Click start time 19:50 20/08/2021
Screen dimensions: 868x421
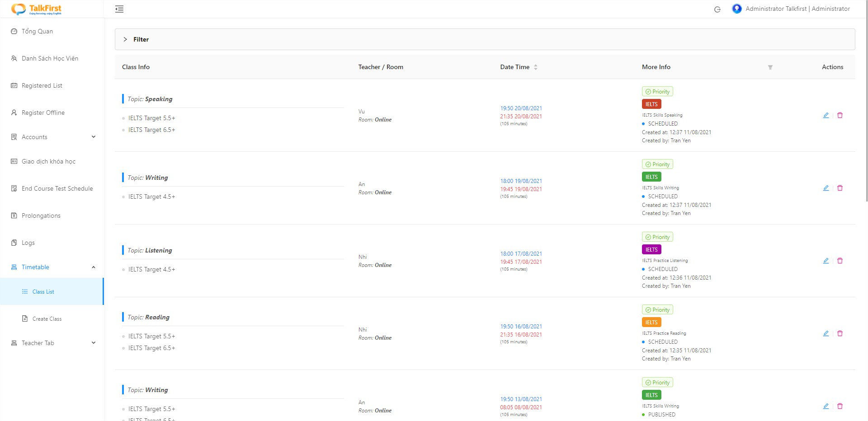521,108
